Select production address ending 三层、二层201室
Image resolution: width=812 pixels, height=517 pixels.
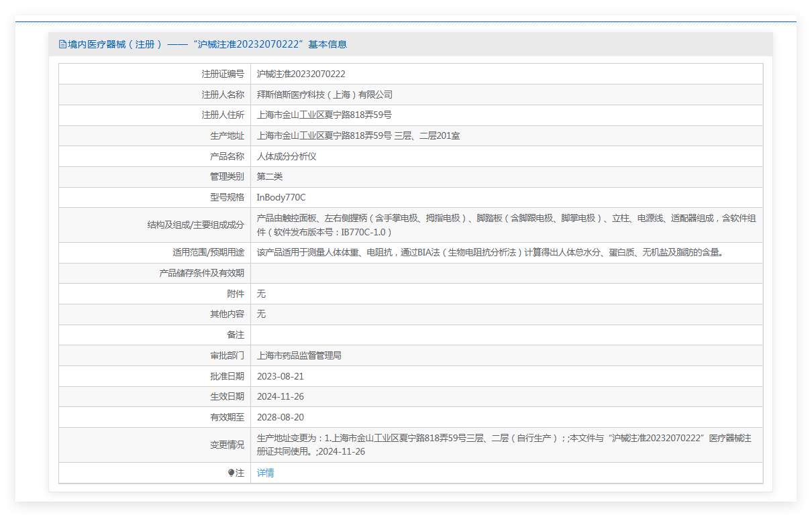pos(358,135)
